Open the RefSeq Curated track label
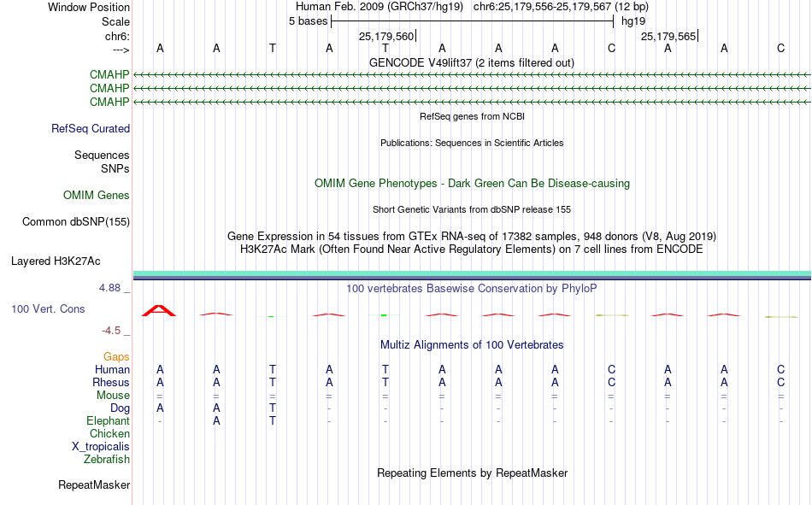The height and width of the screenshot is (505, 812). (91, 128)
